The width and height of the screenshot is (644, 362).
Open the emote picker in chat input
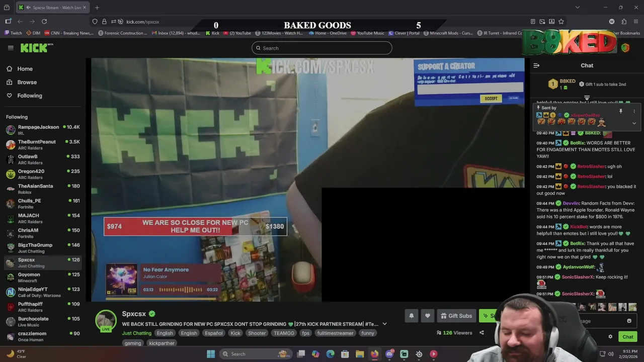[629, 321]
